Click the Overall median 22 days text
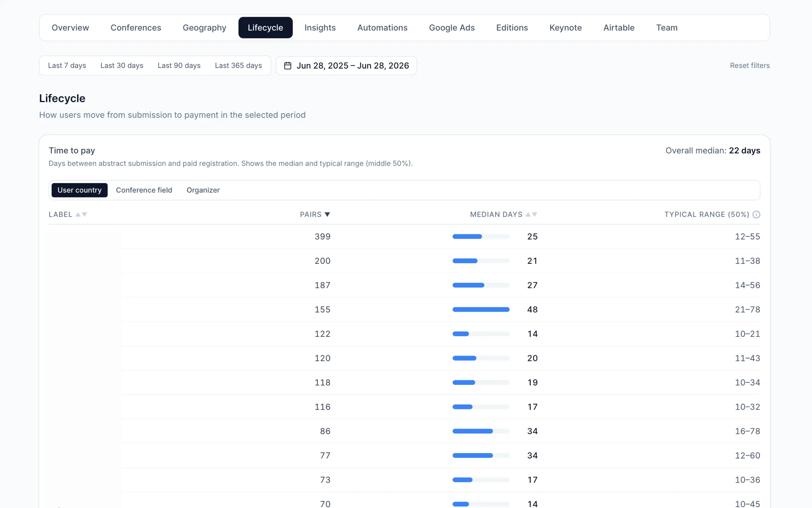This screenshot has height=508, width=812. tap(713, 150)
